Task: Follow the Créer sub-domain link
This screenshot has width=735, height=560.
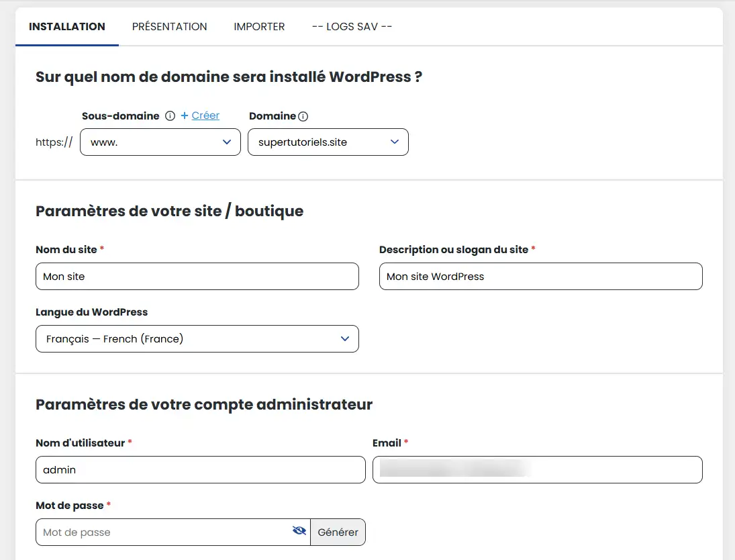Action: point(205,115)
